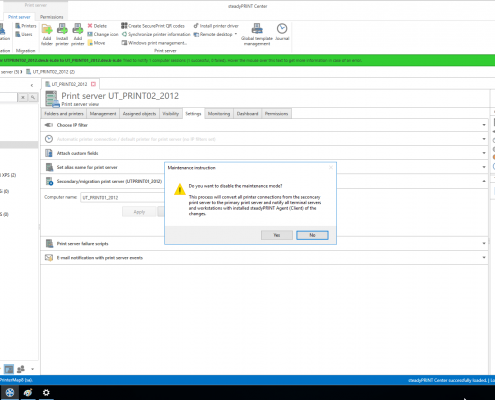This screenshot has height=400, width=495.
Task: Expand E-mail notification with print server events
Action: coord(264,258)
